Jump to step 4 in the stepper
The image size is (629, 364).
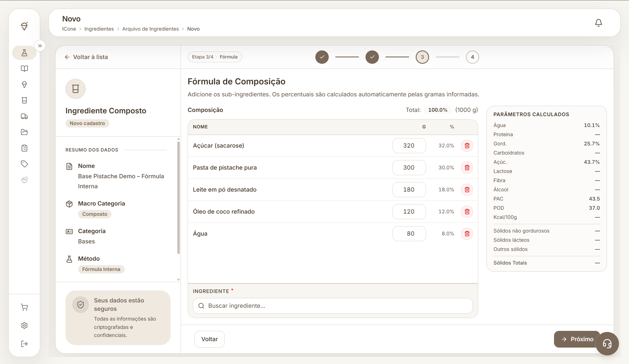[473, 57]
